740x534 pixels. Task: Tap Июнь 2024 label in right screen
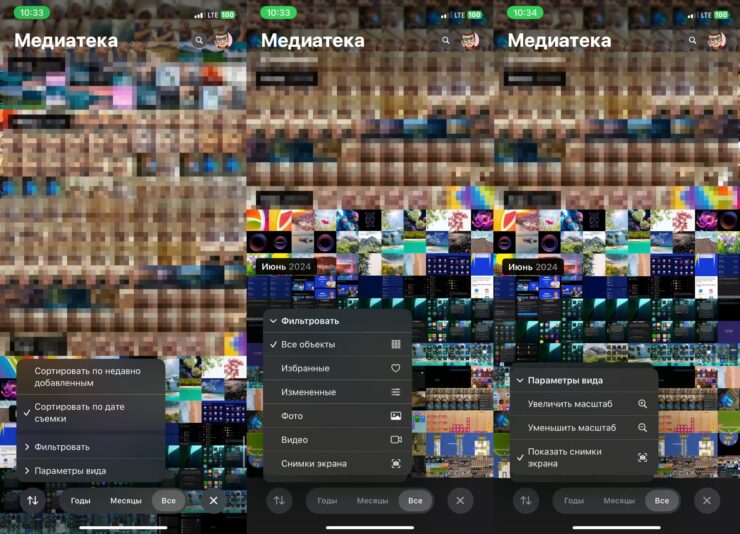tap(533, 267)
